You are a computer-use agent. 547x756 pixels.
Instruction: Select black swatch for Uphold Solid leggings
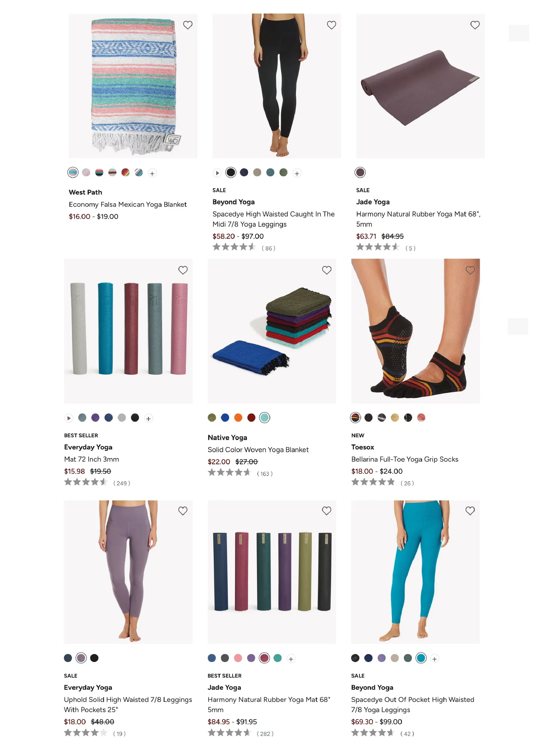94,658
